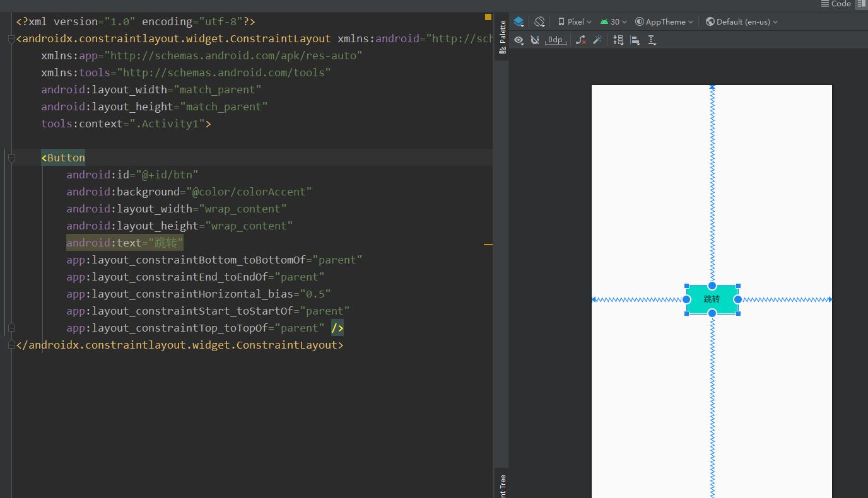Click the Infer Constraints magic wand
The width and height of the screenshot is (868, 498).
click(x=597, y=40)
